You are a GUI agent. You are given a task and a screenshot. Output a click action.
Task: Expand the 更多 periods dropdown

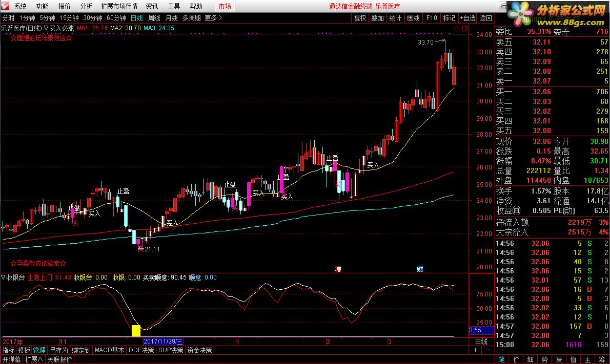(213, 18)
